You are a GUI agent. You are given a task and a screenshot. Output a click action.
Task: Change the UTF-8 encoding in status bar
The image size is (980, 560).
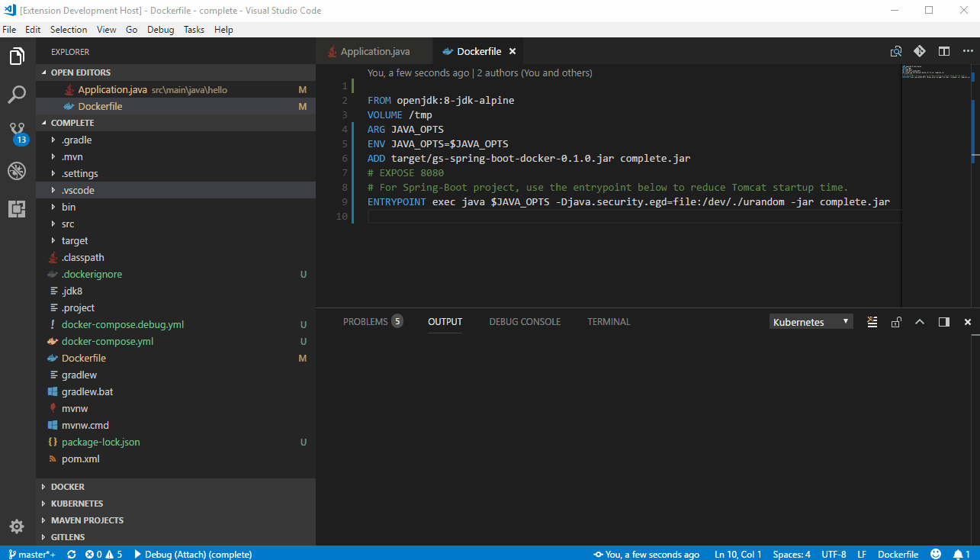[x=834, y=554]
